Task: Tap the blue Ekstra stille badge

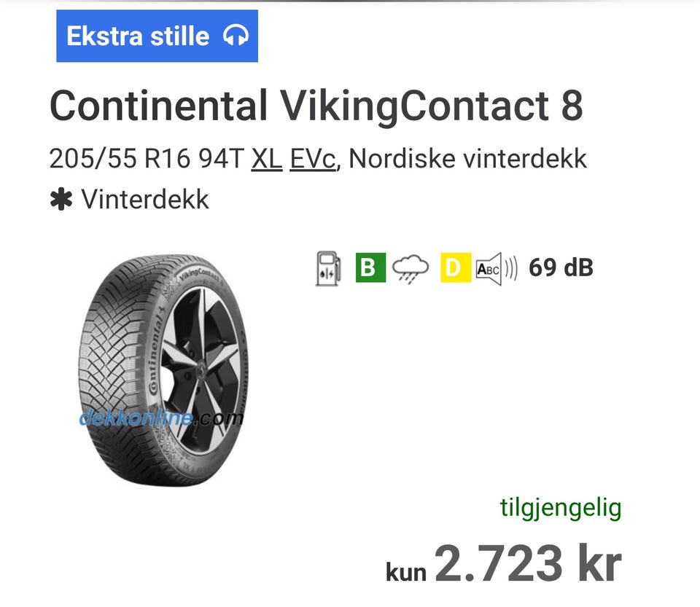Action: coord(157,36)
